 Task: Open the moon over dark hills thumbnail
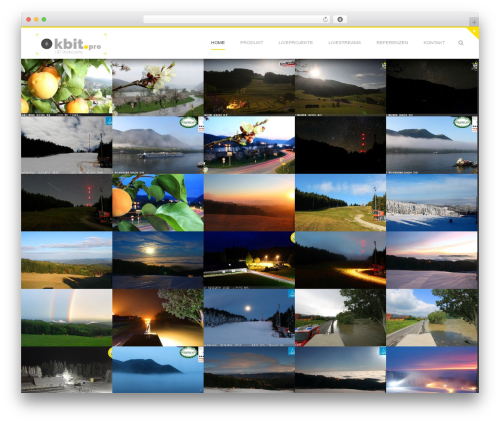click(340, 87)
